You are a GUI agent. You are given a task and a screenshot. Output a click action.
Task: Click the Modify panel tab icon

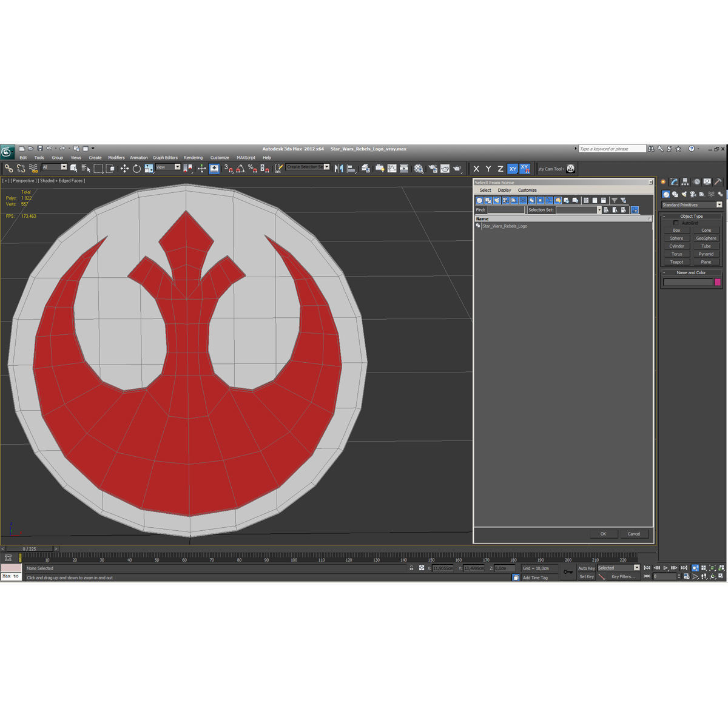point(674,181)
